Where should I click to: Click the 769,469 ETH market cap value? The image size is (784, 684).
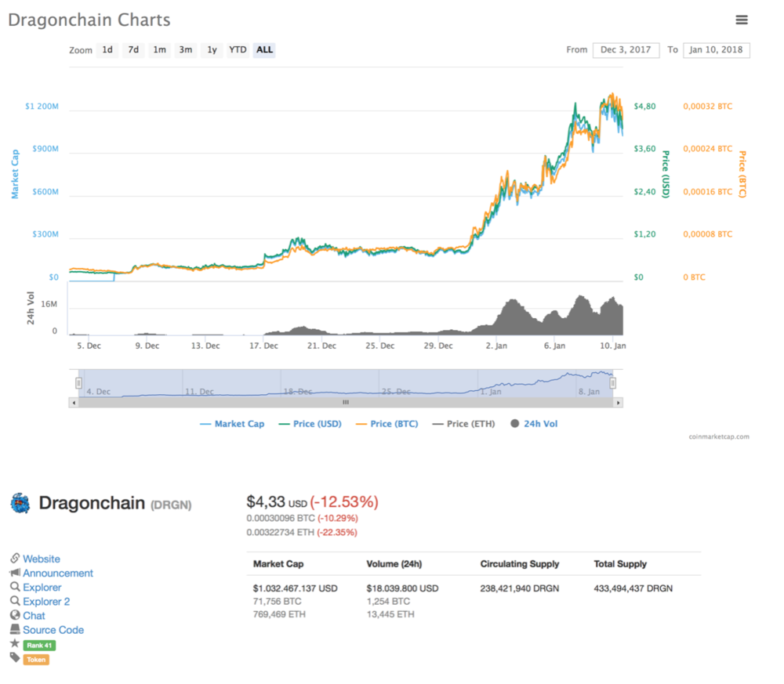coord(279,614)
